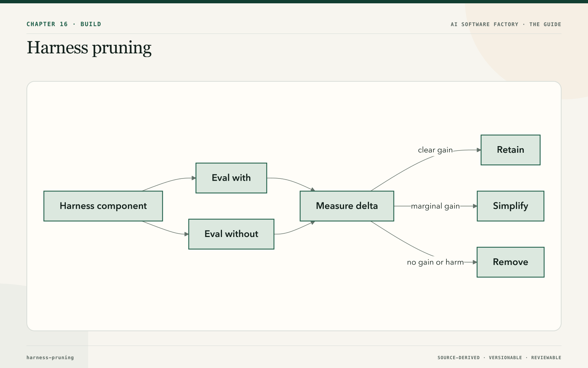Click the 'harness-pruning' footer slug
Viewport: 588px width, 368px height.
click(50, 357)
